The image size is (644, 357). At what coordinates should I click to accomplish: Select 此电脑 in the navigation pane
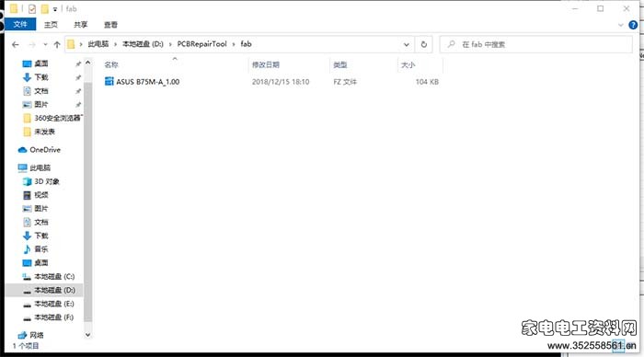click(x=40, y=167)
